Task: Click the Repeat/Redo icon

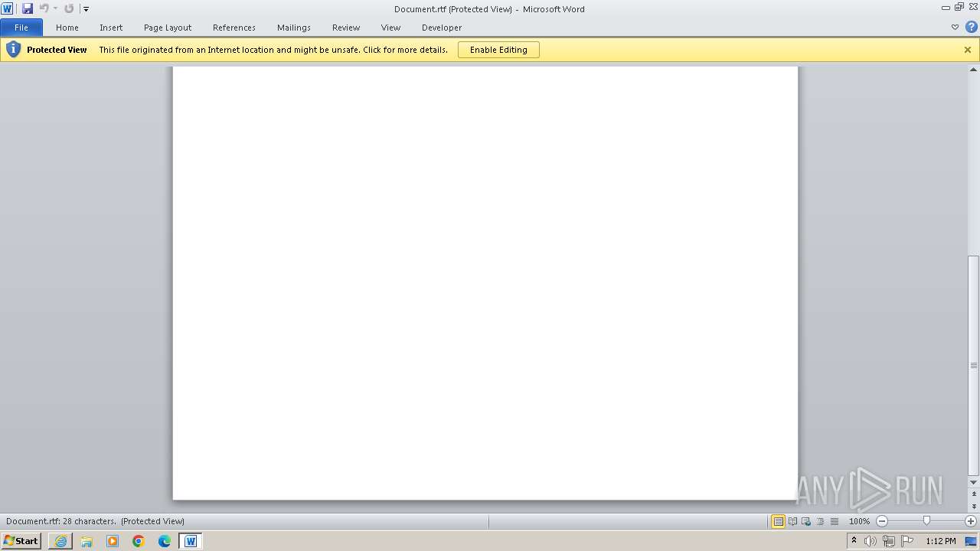Action: coord(69,8)
